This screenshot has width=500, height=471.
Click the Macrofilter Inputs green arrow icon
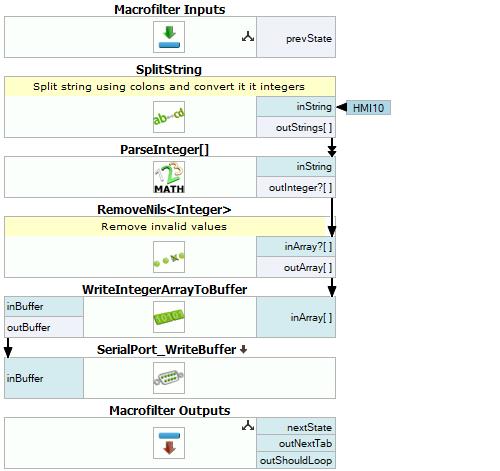tap(169, 37)
